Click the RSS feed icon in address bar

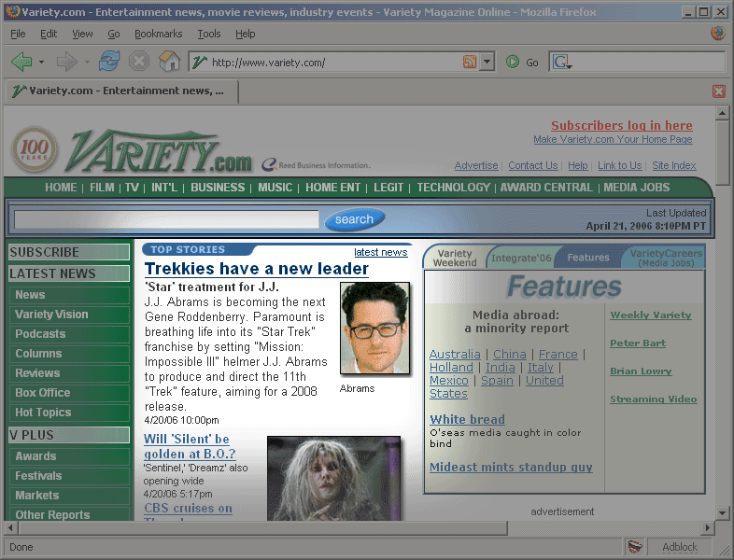coord(470,63)
